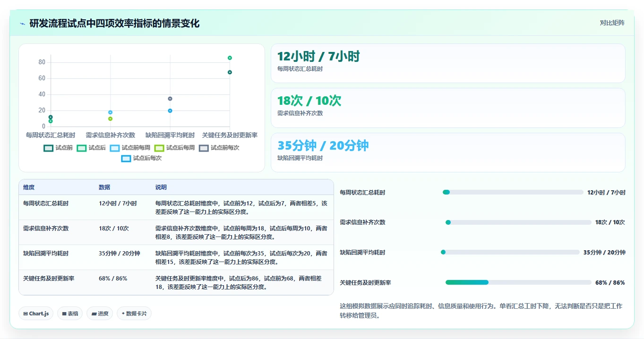Click the 维度 column header
The height and width of the screenshot is (339, 644).
tap(29, 187)
